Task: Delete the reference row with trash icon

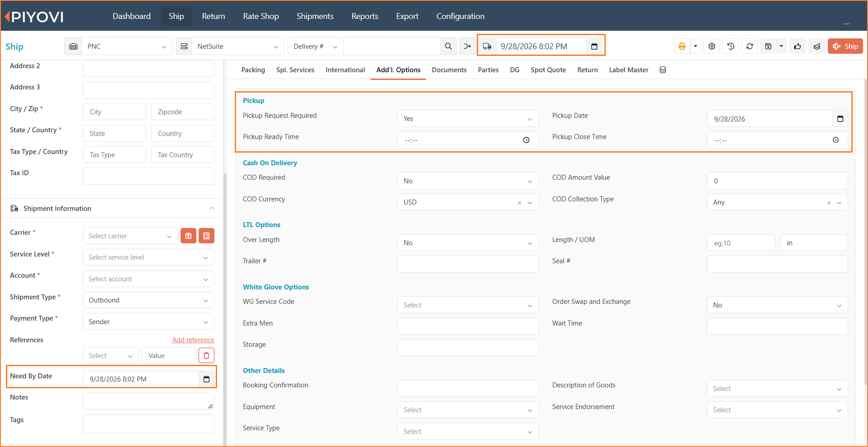Action: pos(206,355)
